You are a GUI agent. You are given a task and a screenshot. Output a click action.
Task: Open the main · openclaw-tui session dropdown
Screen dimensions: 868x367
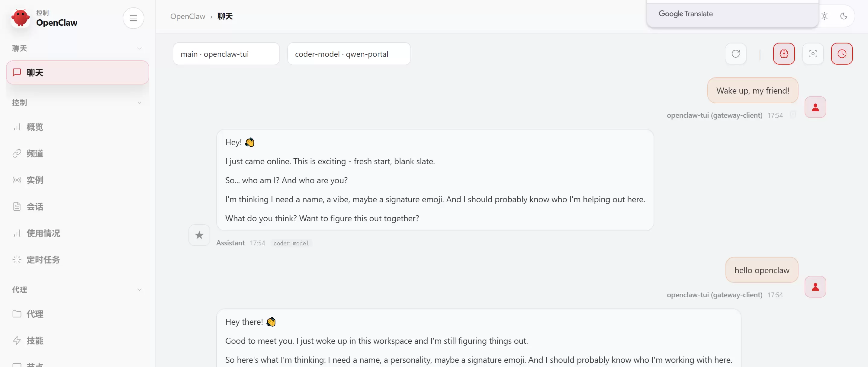point(226,54)
